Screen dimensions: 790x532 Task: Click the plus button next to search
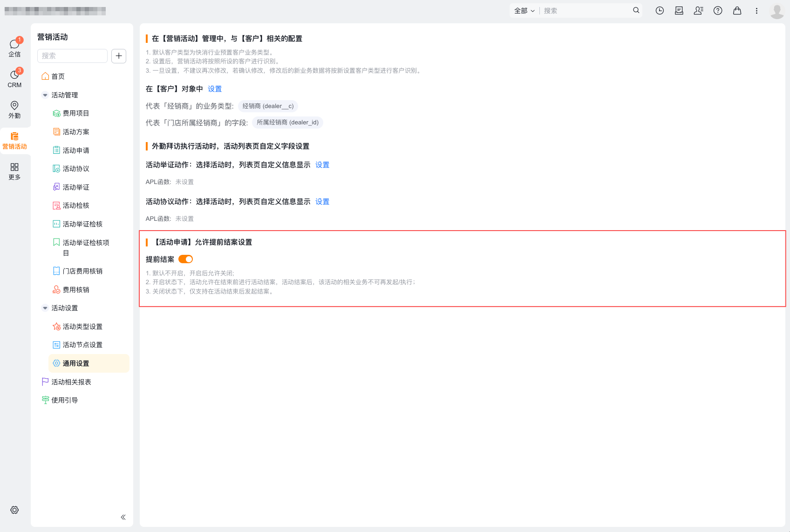119,56
